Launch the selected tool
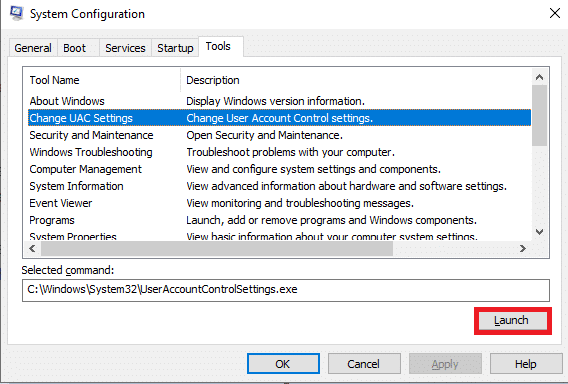Screen dimensions: 568x384 coord(513,321)
